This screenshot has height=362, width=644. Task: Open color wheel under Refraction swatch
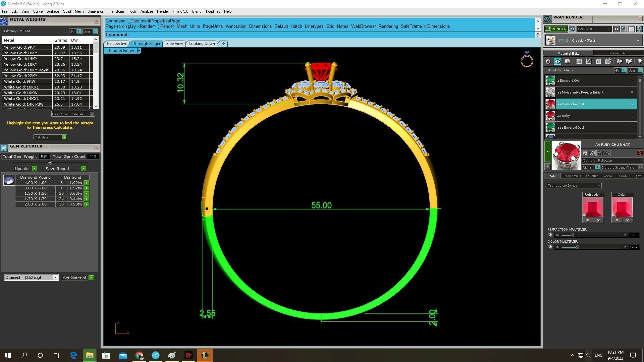(x=588, y=220)
